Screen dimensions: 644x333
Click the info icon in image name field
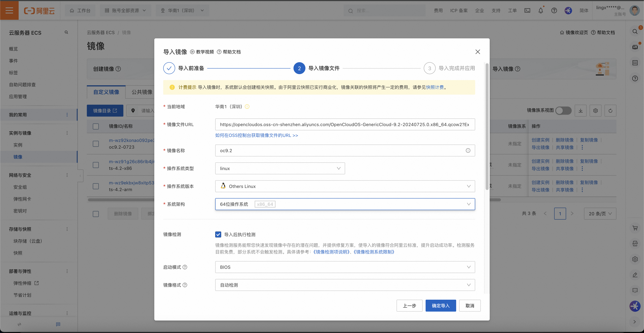click(x=468, y=151)
